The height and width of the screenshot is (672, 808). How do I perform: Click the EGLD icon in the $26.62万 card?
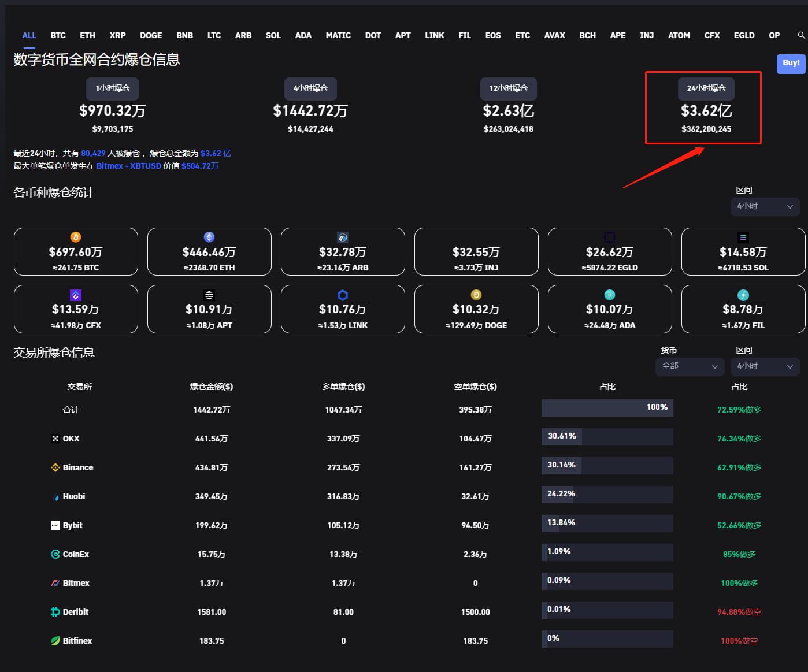[610, 237]
